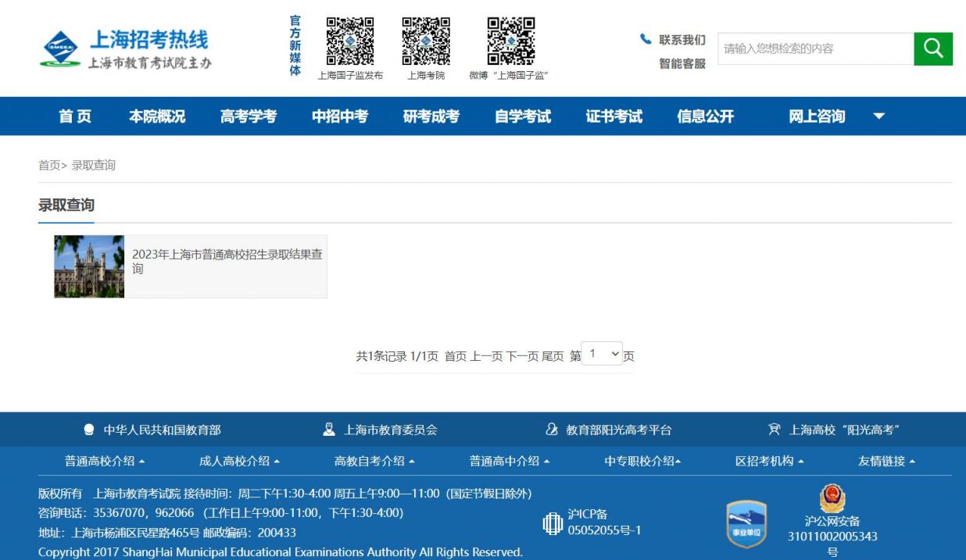Click the 咨询电话: 35367070 line
Viewport: 966px width, 560px height.
click(x=221, y=513)
